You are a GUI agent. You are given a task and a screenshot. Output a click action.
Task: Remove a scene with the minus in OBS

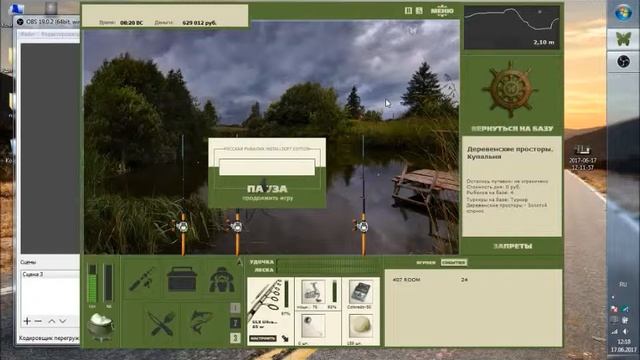tap(38, 321)
